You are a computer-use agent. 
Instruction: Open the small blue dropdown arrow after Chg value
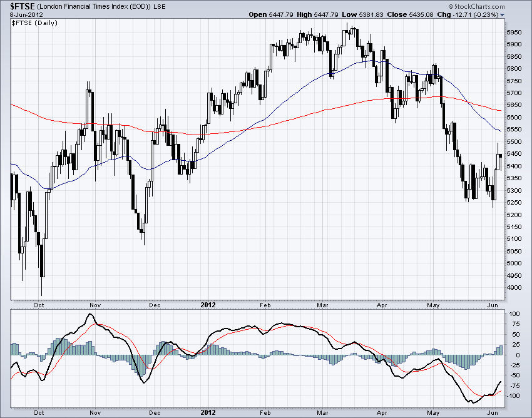click(502, 15)
